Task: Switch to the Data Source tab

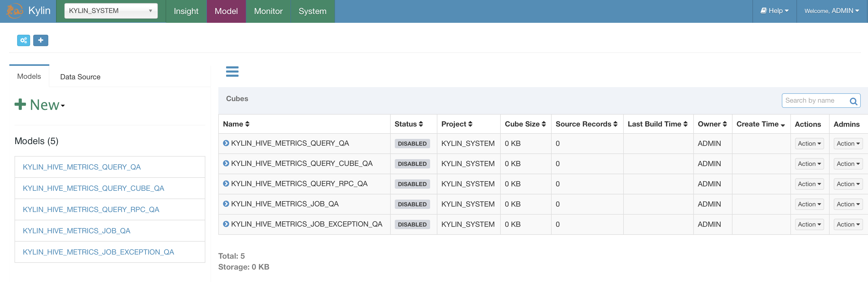Action: tap(80, 77)
